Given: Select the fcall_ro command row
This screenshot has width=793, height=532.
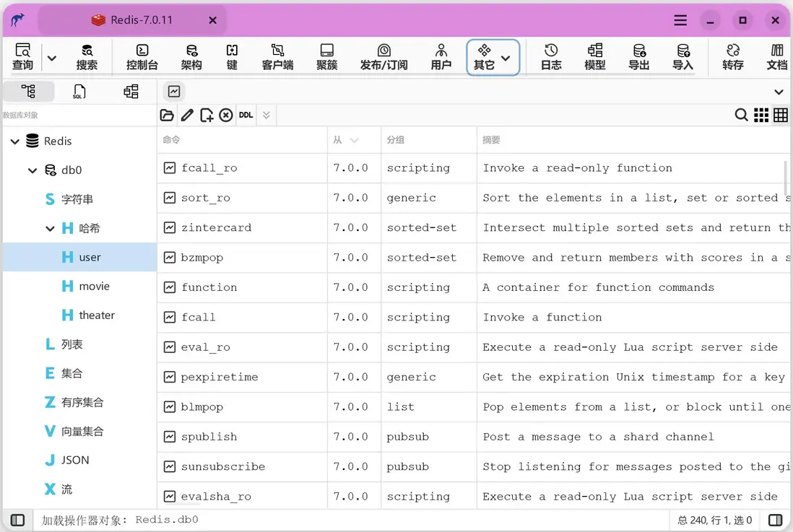Looking at the screenshot, I should (474, 168).
